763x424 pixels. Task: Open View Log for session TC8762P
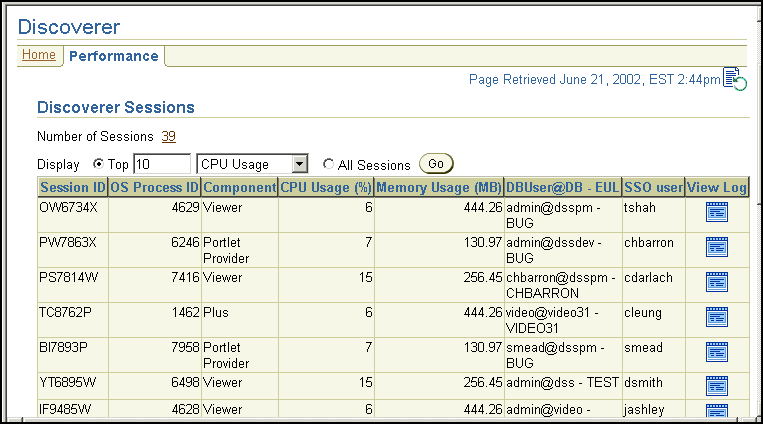717,317
